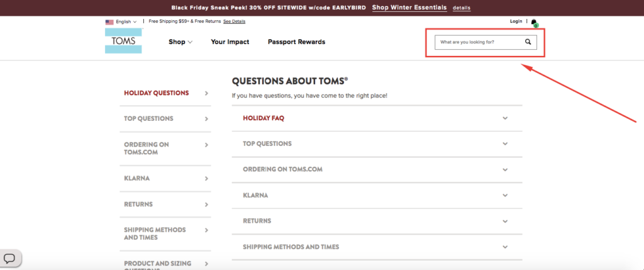Expand Ordering on TOMS.com accordion chevron
The image size is (644, 270).
505,170
